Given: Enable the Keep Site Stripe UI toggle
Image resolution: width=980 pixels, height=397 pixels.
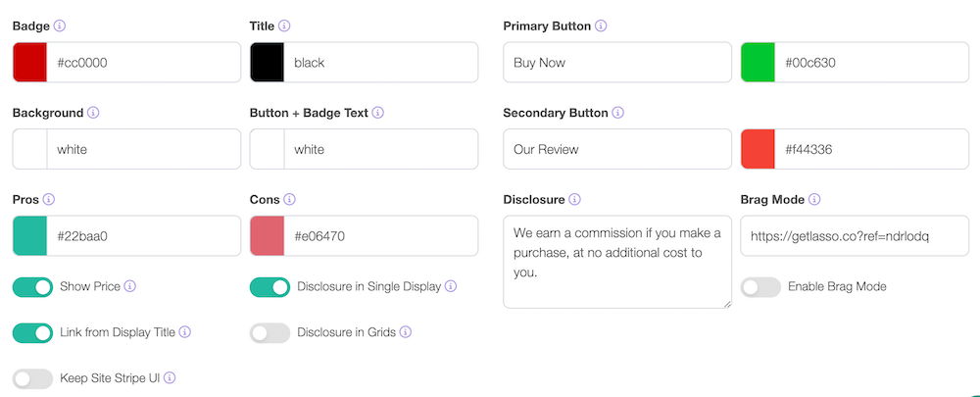Looking at the screenshot, I should (x=32, y=378).
